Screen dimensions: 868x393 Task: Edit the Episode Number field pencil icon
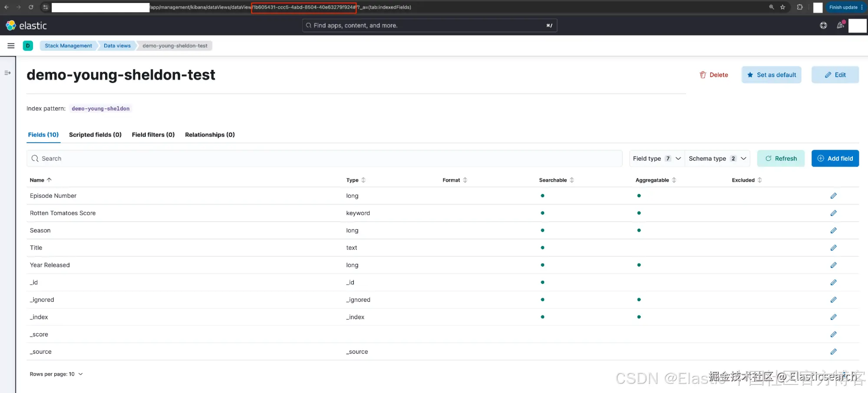tap(833, 196)
